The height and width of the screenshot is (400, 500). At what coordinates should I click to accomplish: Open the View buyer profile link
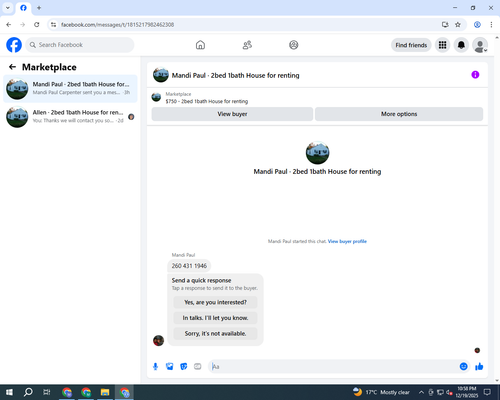[x=347, y=241]
